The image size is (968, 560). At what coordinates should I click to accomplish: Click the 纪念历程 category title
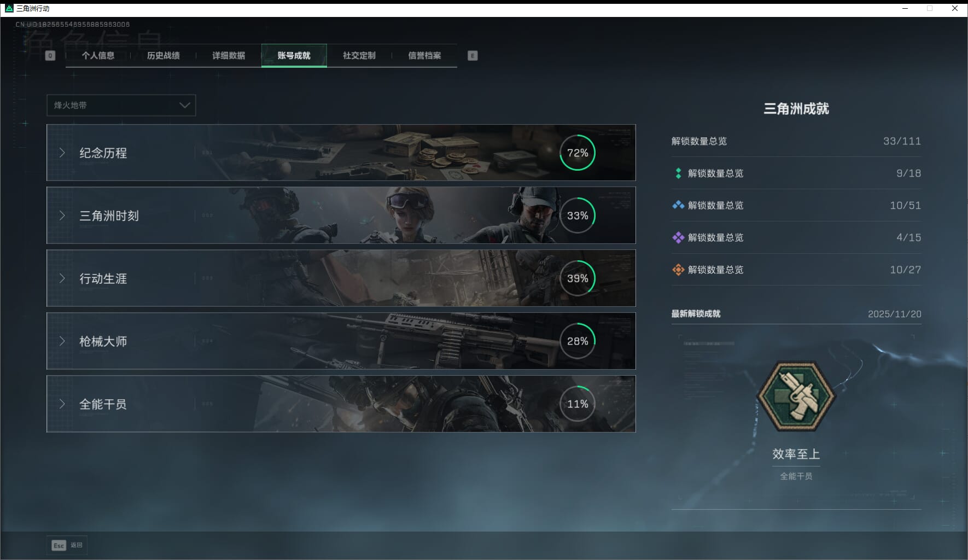point(103,153)
